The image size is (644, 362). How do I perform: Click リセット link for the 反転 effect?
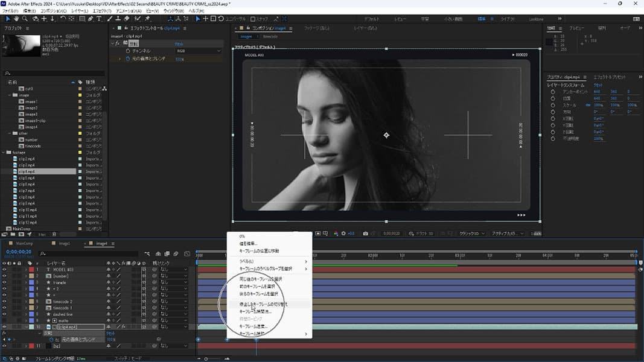(x=179, y=44)
